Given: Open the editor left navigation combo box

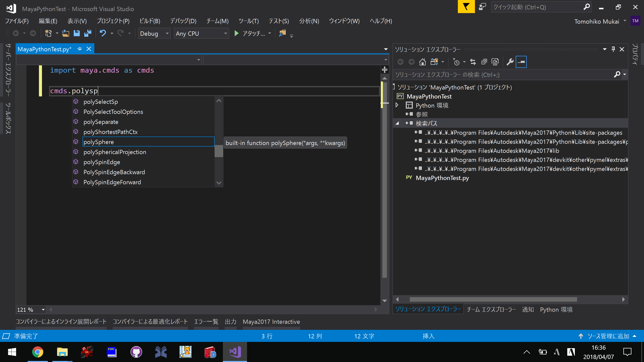Looking at the screenshot, I should (109, 60).
